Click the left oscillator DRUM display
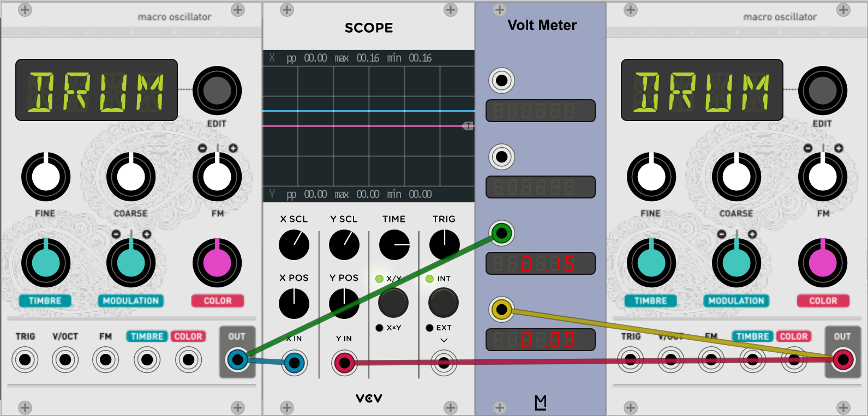This screenshot has width=868, height=416. coord(97,90)
